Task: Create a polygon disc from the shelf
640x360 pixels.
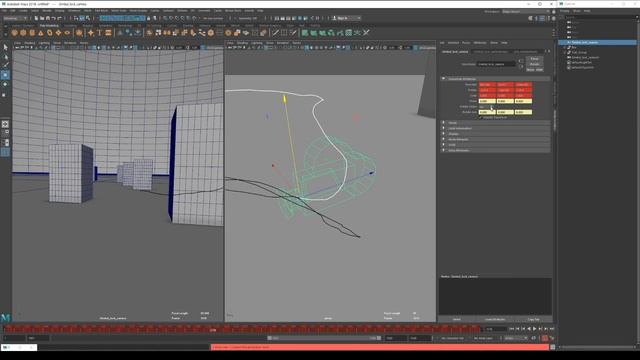Action: pos(67,33)
